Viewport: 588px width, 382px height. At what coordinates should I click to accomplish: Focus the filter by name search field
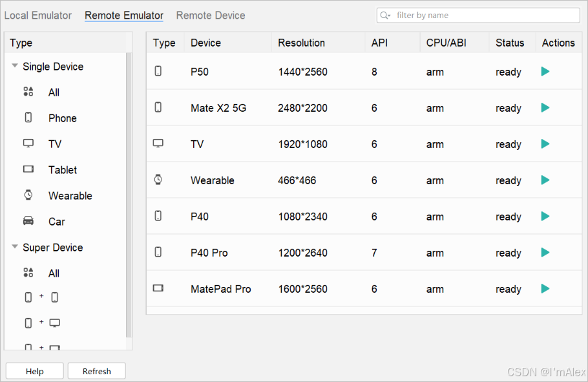tap(478, 16)
